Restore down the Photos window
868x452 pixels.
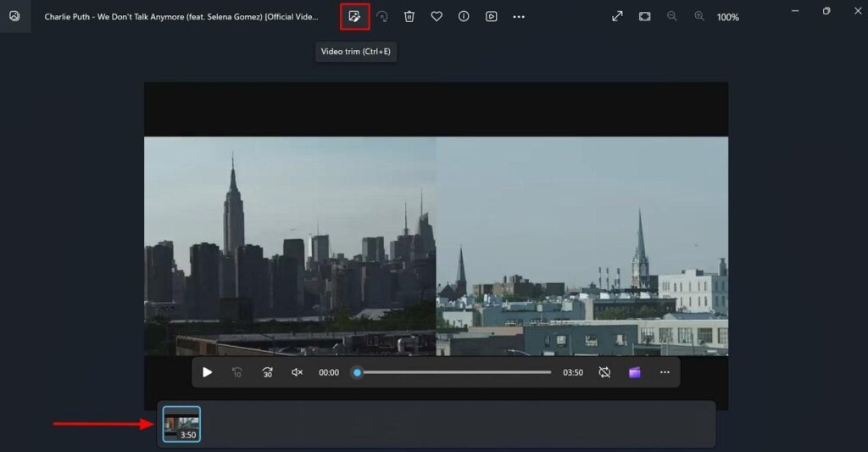[826, 11]
